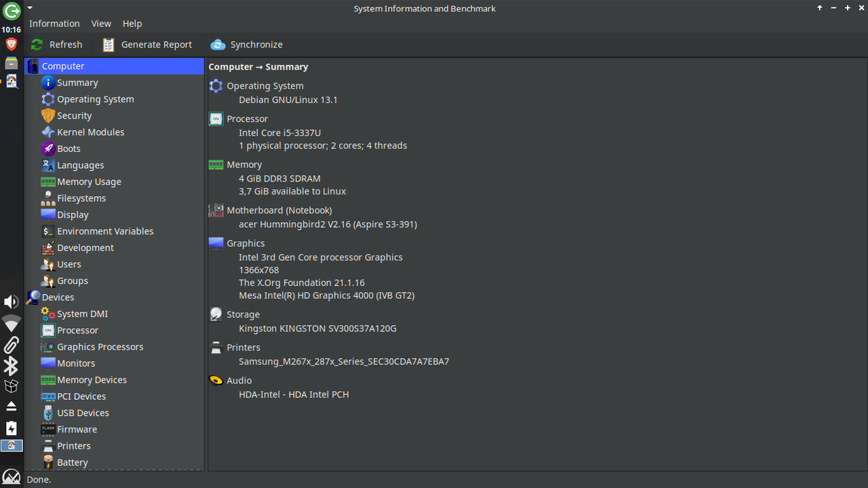Click the Printers heading in the summary
The height and width of the screenshot is (488, 868).
pyautogui.click(x=243, y=348)
